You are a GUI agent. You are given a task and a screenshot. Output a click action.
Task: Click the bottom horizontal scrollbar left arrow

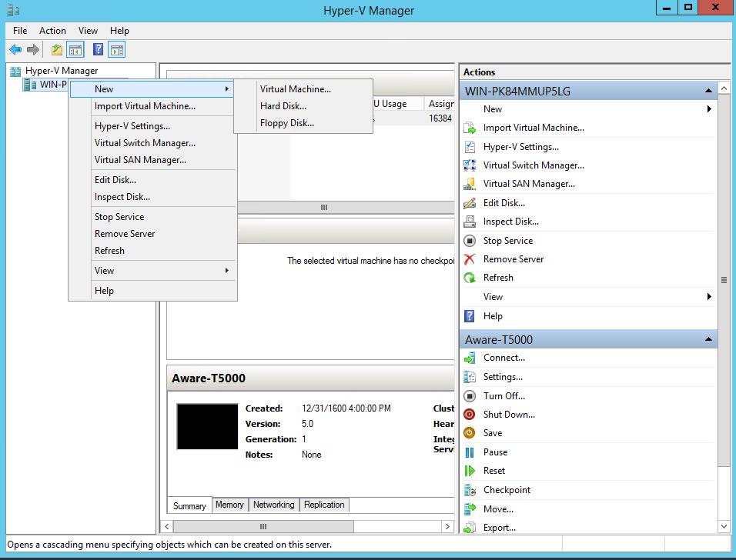click(x=167, y=527)
